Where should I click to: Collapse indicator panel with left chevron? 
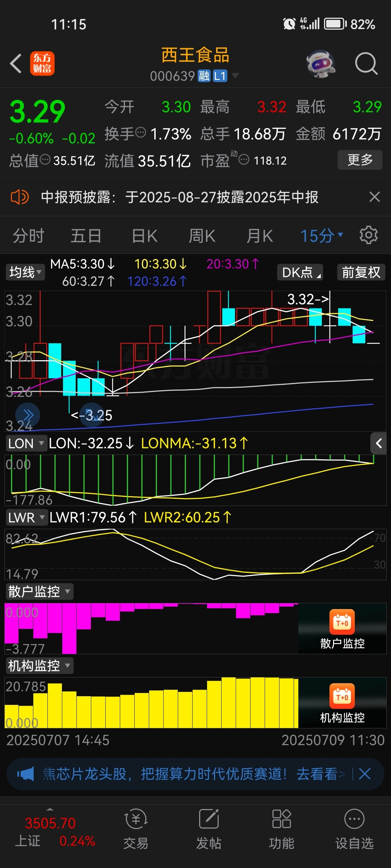[379, 443]
